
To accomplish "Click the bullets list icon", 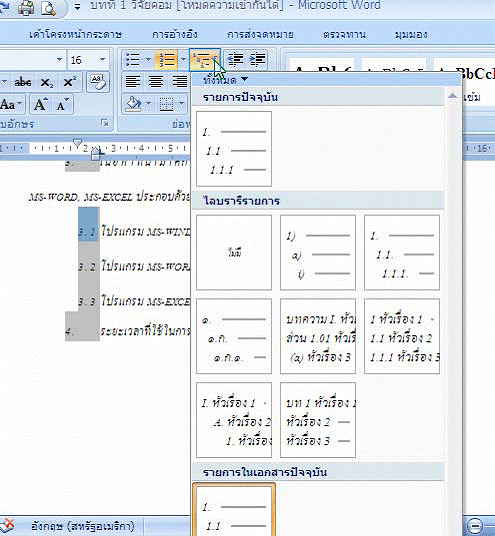I will click(x=133, y=59).
